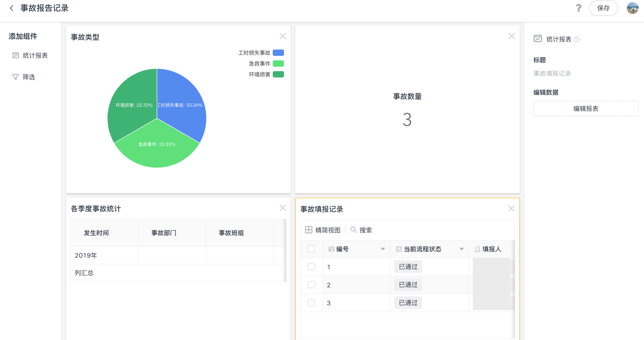The image size is (644, 340).
Task: Click the 各季度事故统计 card title
Action: [x=96, y=209]
